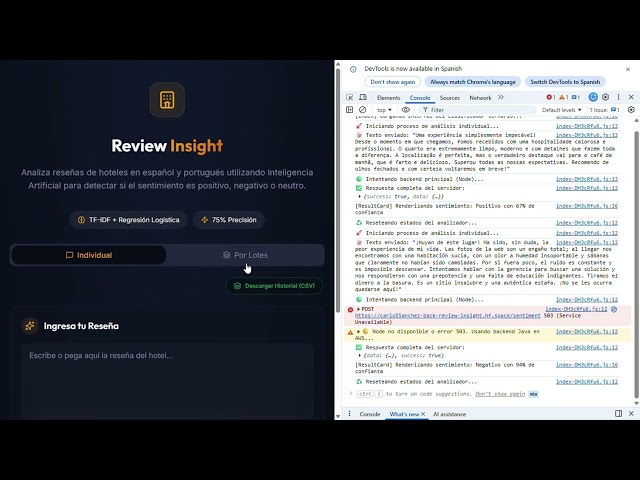The width and height of the screenshot is (640, 480).
Task: Click the blue messages count badge in tab bar
Action: tap(576, 97)
